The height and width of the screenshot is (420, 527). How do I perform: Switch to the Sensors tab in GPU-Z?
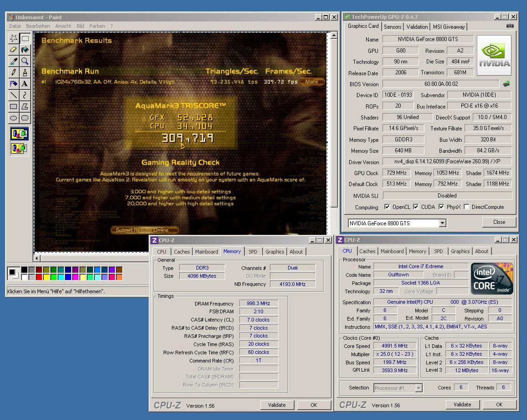tap(392, 27)
